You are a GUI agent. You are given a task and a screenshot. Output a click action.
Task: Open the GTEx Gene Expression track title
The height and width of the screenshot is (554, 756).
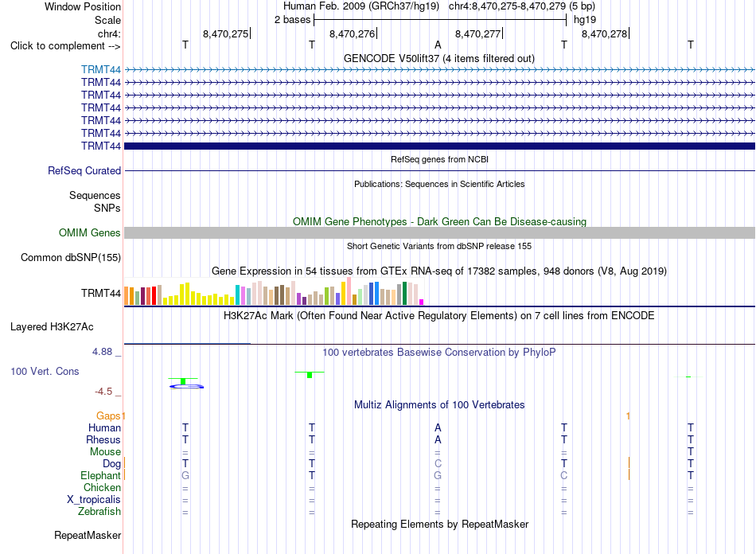point(439,271)
